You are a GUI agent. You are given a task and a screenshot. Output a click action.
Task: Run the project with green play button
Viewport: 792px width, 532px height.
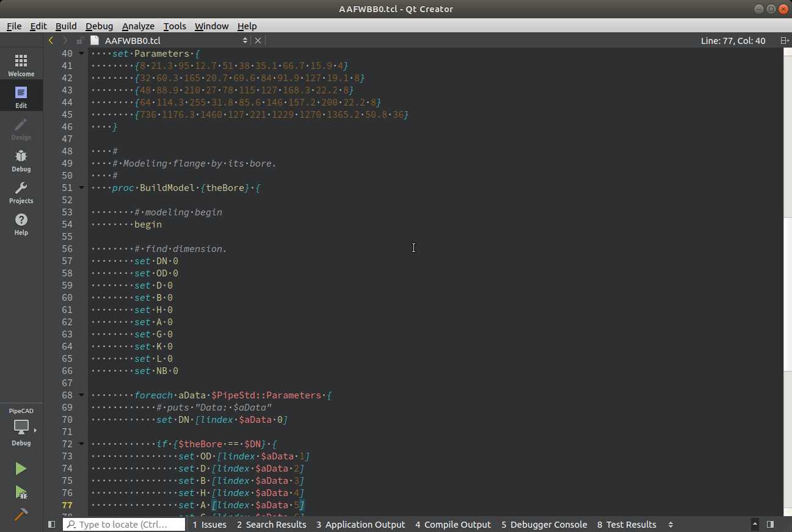pos(21,469)
